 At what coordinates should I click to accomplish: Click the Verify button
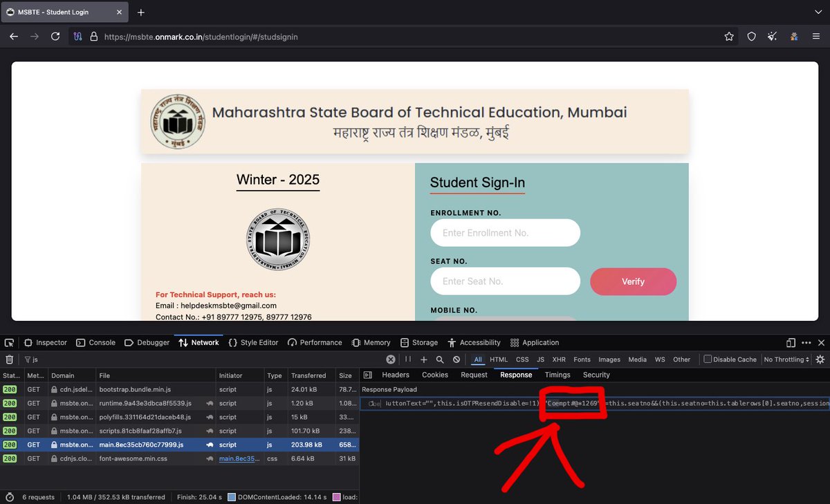pos(633,281)
